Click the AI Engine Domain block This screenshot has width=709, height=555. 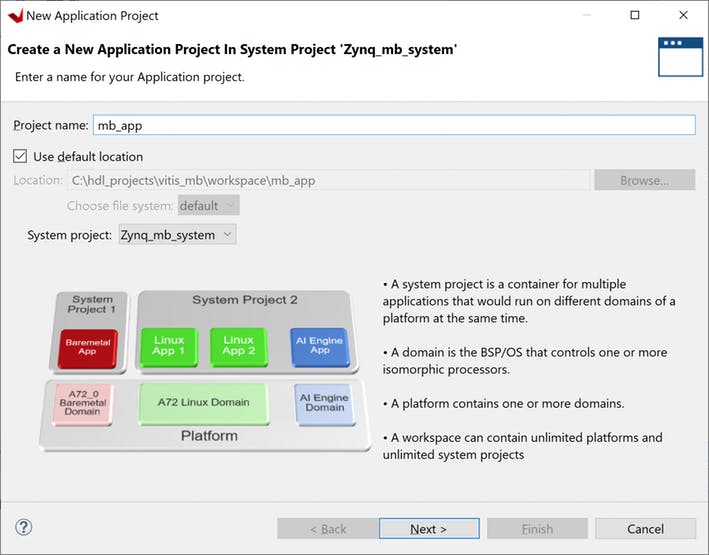coord(323,402)
